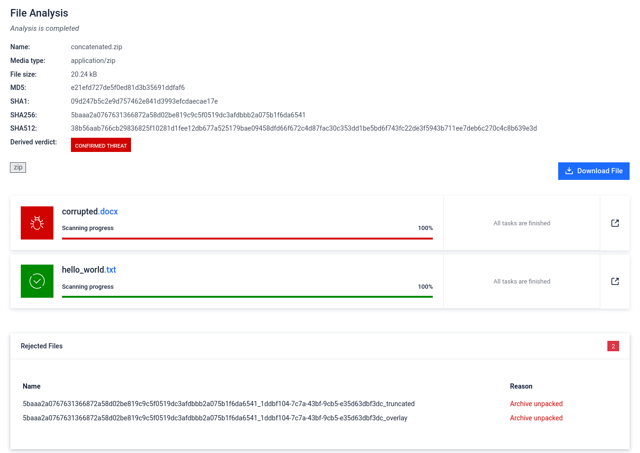Select the zip tag label

tap(18, 167)
